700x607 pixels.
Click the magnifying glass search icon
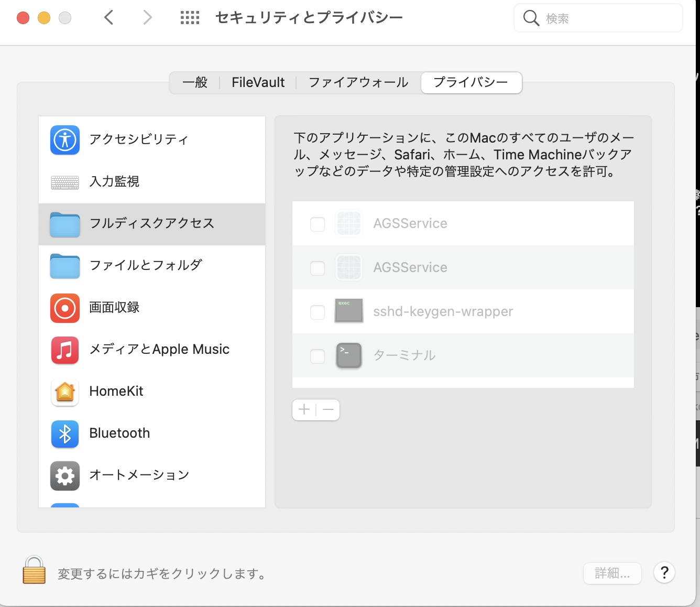pyautogui.click(x=531, y=18)
